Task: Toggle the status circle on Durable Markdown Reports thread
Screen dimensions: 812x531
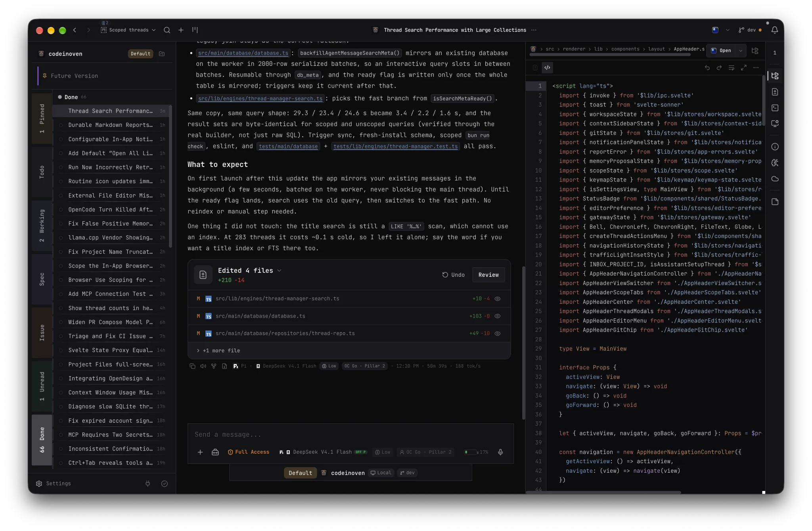Action: (x=61, y=125)
